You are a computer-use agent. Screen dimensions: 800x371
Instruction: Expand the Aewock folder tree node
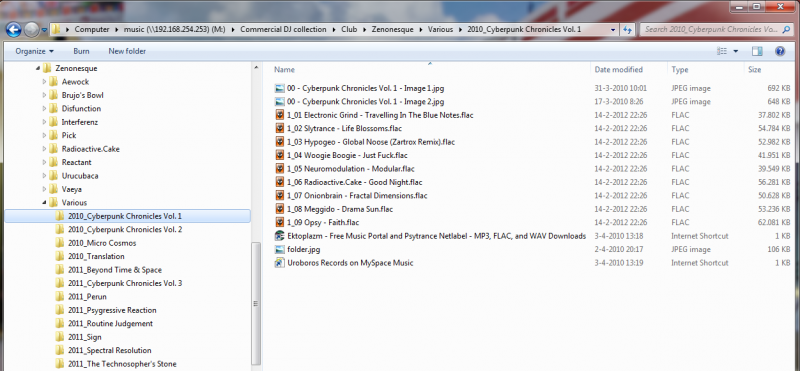point(44,82)
